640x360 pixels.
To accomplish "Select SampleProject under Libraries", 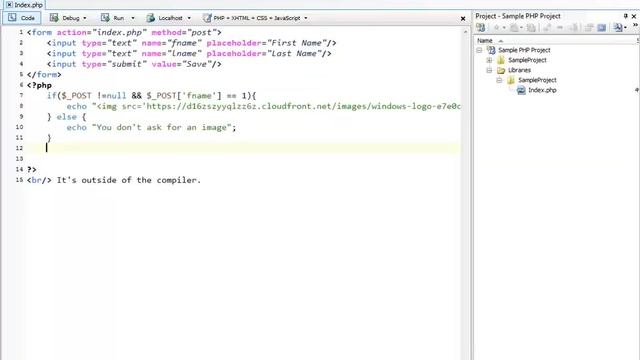I will [537, 80].
